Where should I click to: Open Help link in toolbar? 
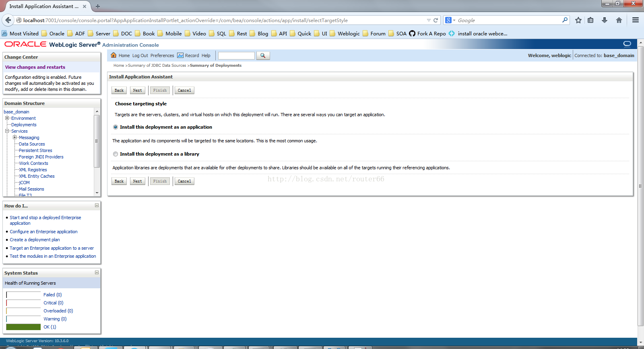pyautogui.click(x=206, y=55)
